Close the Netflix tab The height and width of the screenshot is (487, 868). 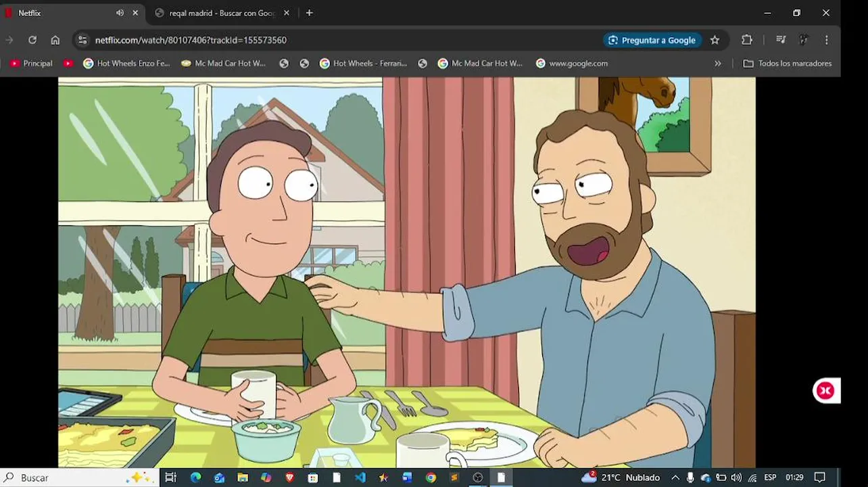coord(135,13)
